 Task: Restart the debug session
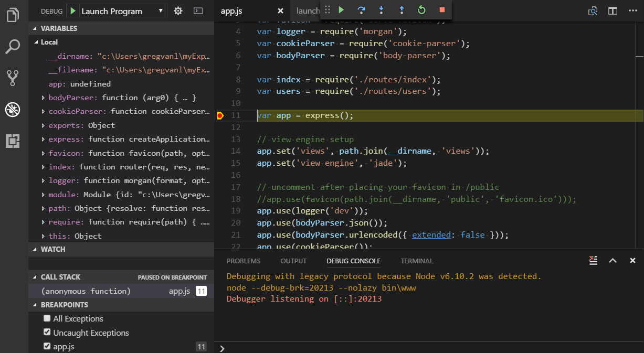[421, 9]
